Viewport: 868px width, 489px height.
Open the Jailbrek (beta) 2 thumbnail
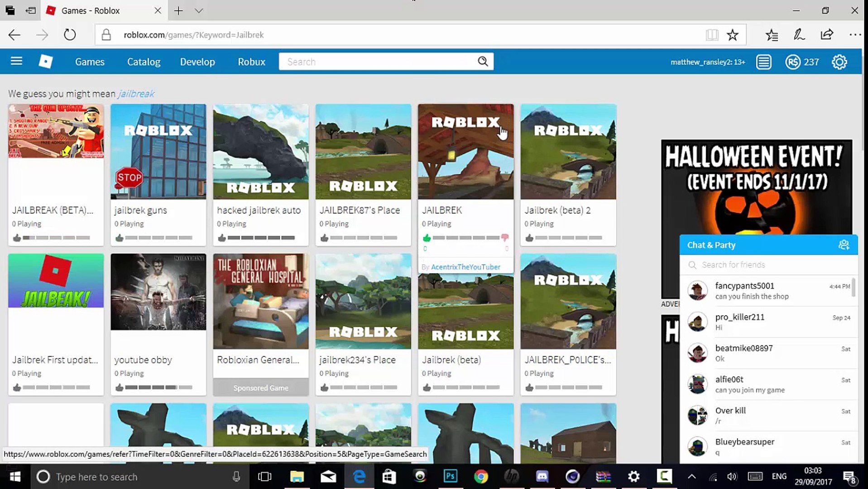tap(568, 152)
